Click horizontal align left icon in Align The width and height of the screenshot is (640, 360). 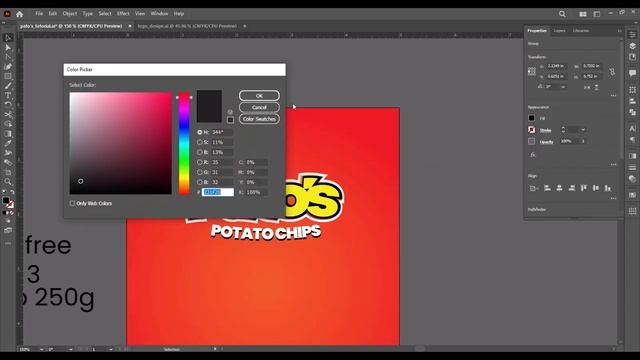point(547,188)
